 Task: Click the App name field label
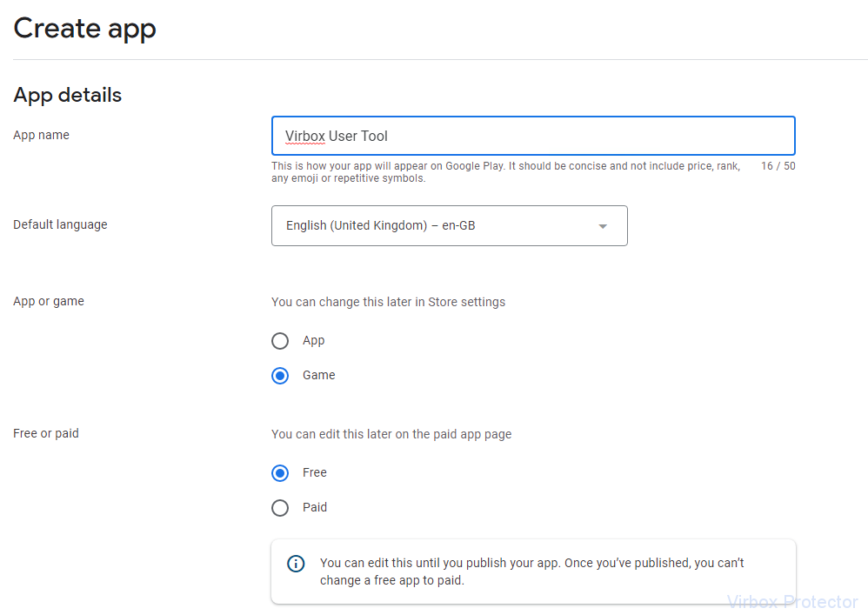point(42,135)
